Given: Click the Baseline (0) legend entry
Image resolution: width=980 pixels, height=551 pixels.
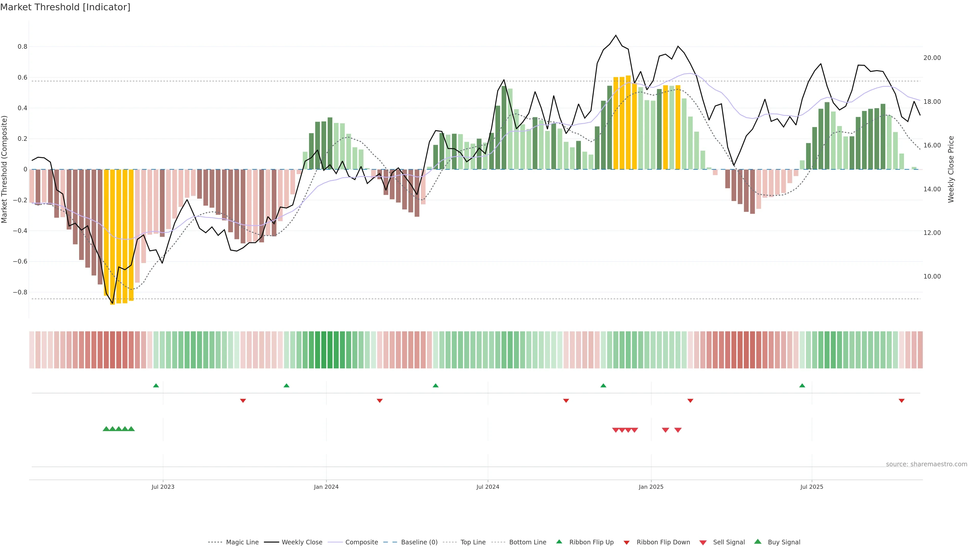Looking at the screenshot, I should 419,542.
